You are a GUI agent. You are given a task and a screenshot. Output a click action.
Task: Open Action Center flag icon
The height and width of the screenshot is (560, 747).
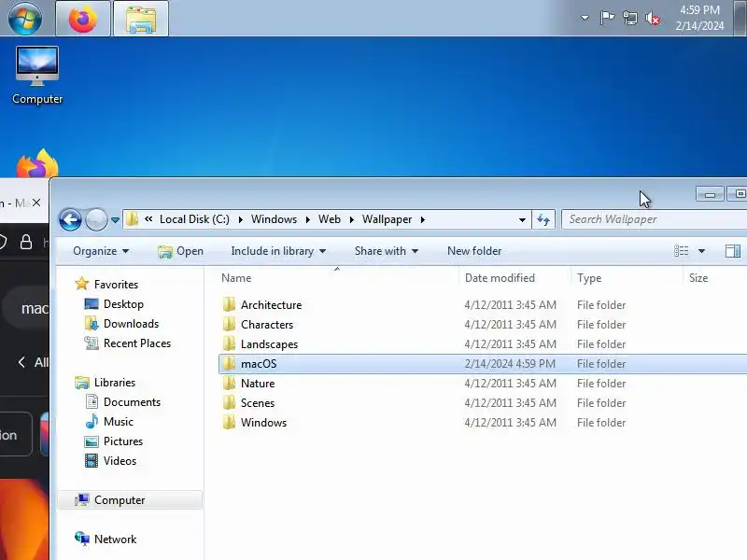606,18
